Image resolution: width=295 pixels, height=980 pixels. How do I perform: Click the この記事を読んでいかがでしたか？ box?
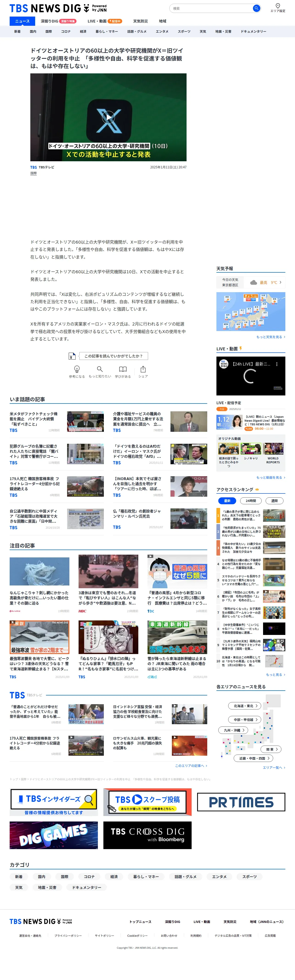coord(114,356)
